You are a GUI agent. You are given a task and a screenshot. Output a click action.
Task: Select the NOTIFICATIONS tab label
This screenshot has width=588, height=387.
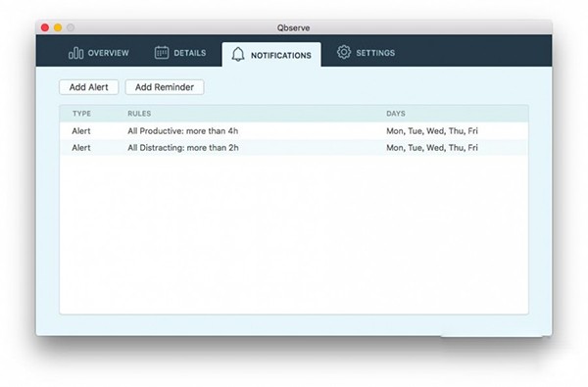click(281, 56)
